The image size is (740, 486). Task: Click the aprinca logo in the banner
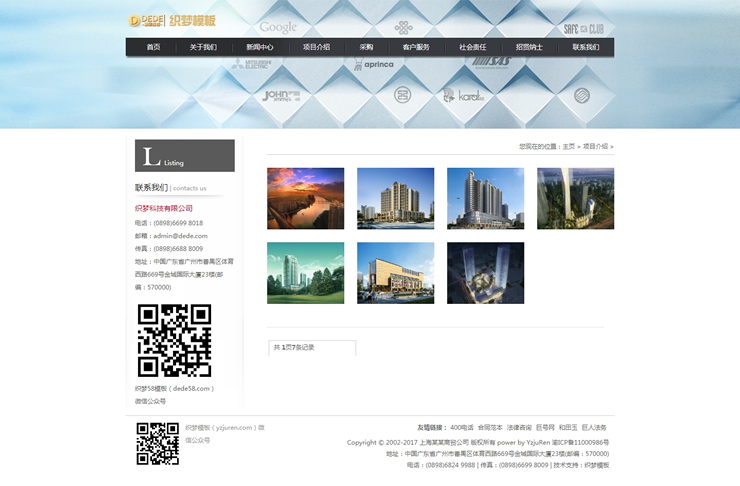point(374,64)
